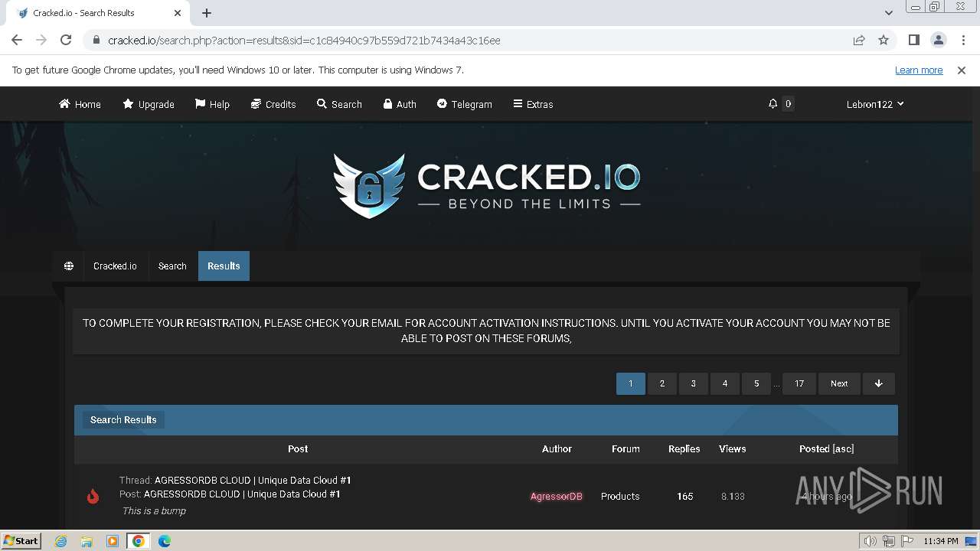Open Chrome's three-dot menu
This screenshot has height=551, width=980.
pyautogui.click(x=963, y=40)
